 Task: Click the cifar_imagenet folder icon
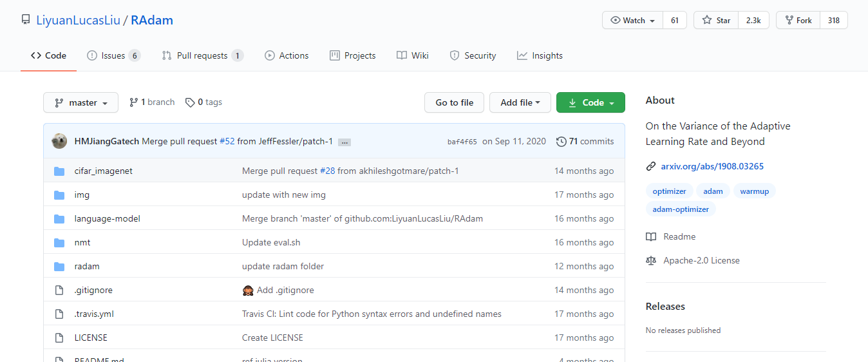[59, 171]
